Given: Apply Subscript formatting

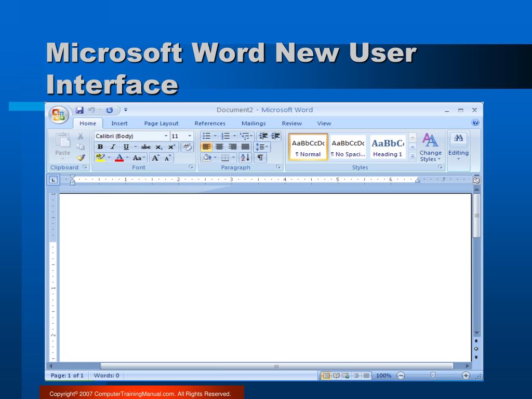Looking at the screenshot, I should click(x=159, y=147).
